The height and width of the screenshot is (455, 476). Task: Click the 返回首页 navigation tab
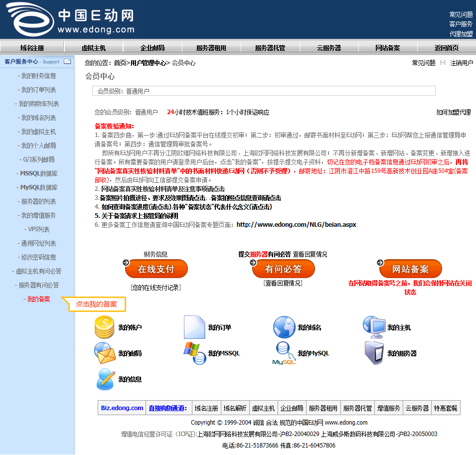(447, 48)
